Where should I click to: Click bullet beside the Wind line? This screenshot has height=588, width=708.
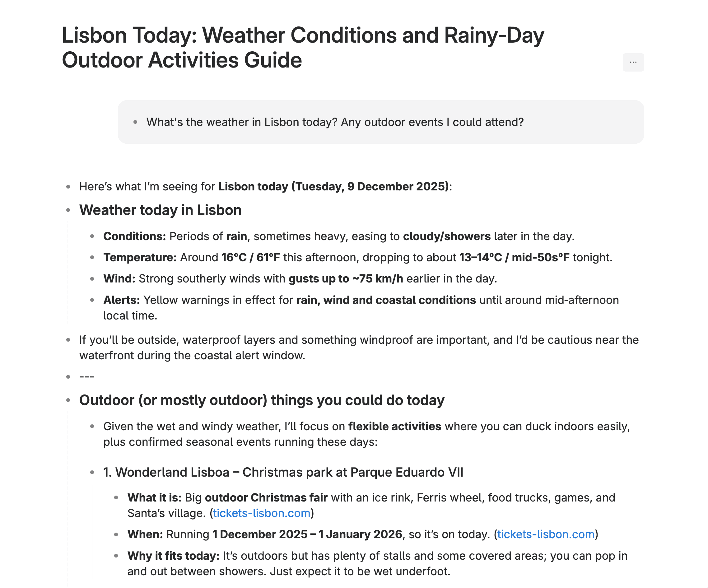coord(92,279)
